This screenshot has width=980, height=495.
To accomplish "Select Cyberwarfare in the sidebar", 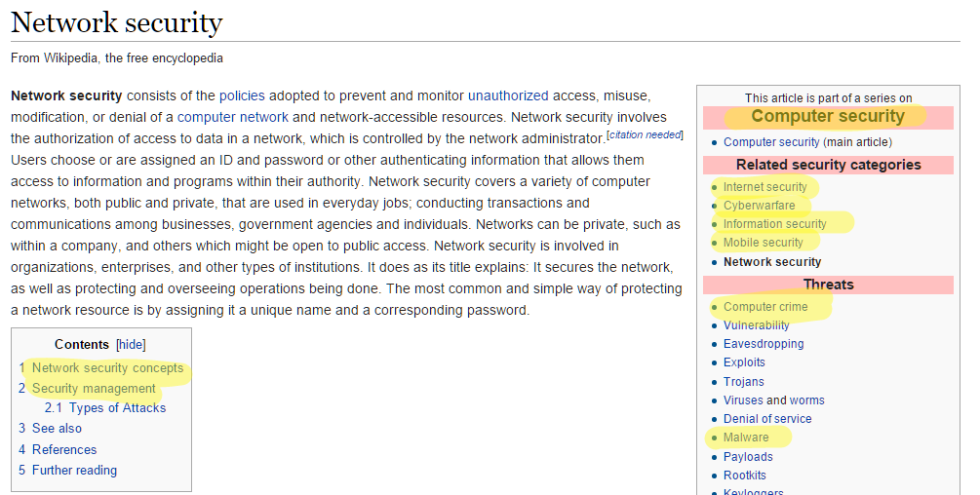I will pyautogui.click(x=759, y=206).
